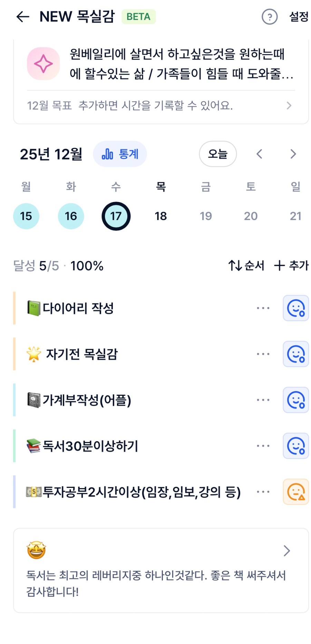Toggle completion face for 자기전 목실감
311x644 pixels.
[296, 354]
